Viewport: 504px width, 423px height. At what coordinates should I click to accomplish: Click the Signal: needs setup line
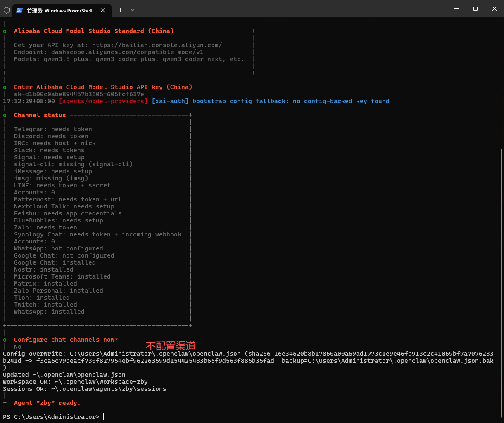pos(49,157)
